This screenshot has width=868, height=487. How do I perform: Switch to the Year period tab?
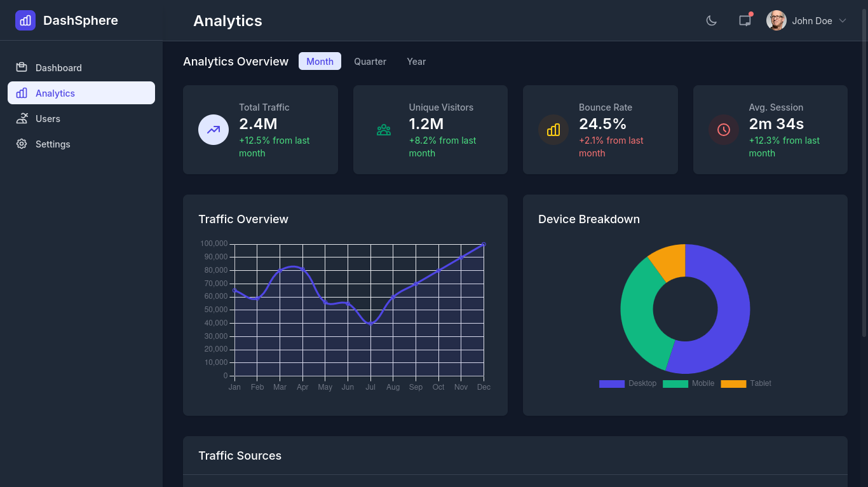[416, 61]
